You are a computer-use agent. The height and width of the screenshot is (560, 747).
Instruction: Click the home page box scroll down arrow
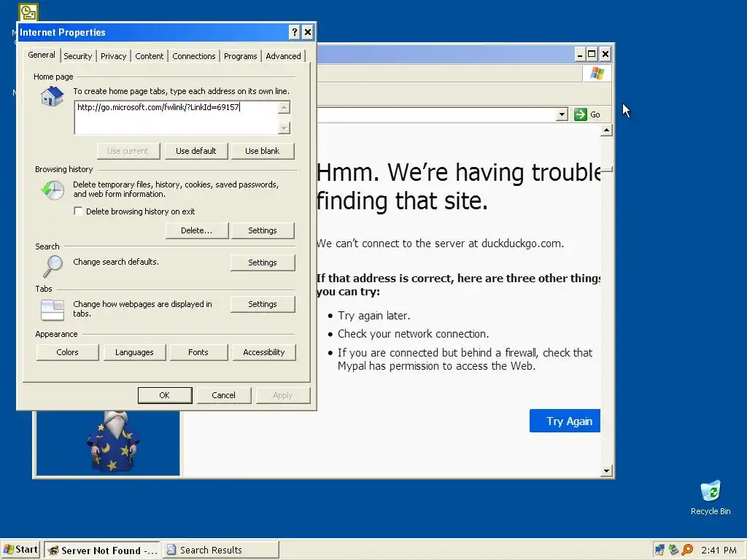[284, 128]
